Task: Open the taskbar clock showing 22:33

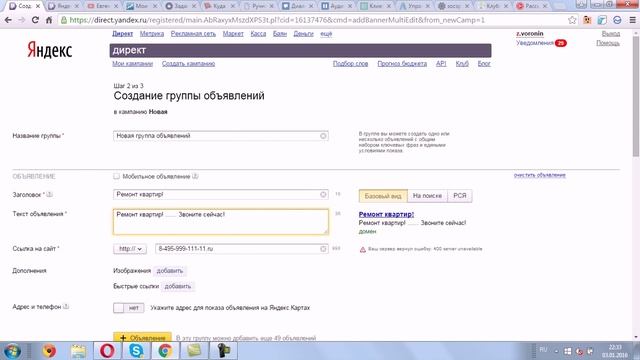Action: (x=614, y=351)
